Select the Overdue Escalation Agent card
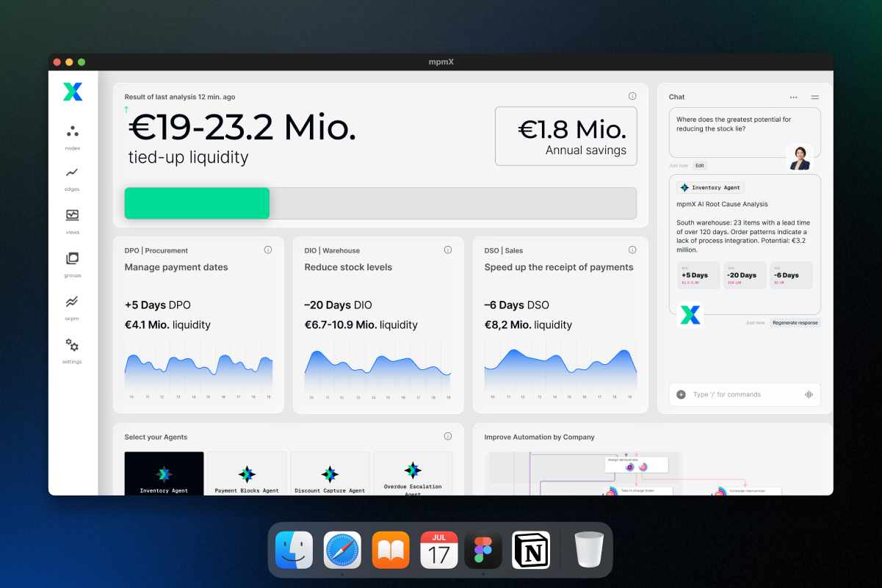 click(413, 473)
